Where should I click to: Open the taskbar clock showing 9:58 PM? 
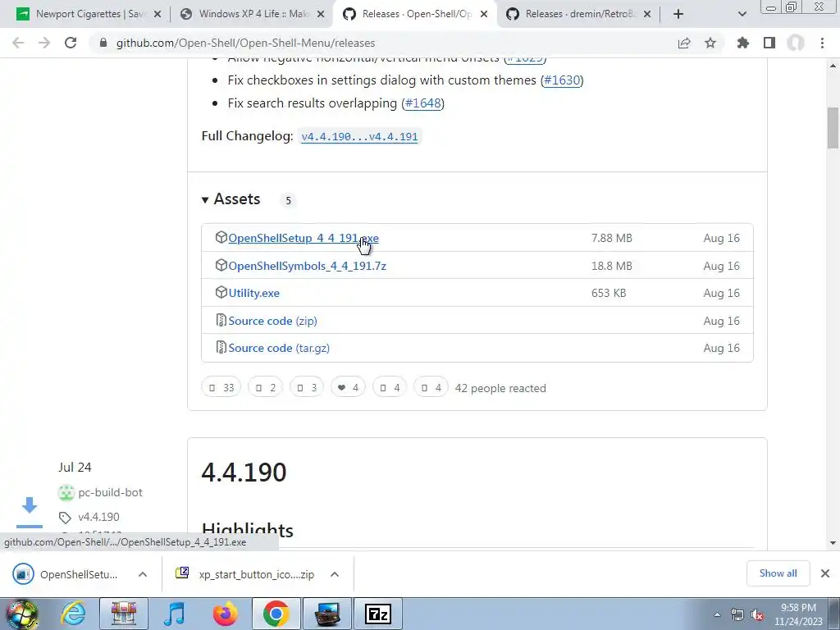(798, 614)
